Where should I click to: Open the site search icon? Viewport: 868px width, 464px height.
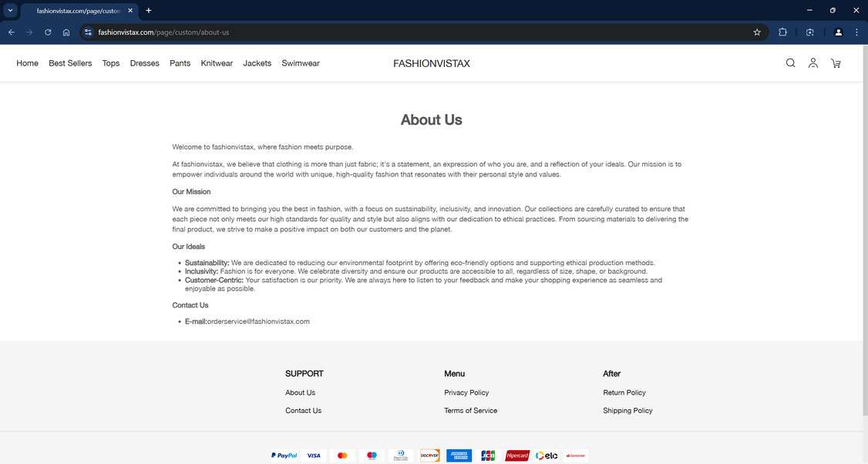pos(790,63)
